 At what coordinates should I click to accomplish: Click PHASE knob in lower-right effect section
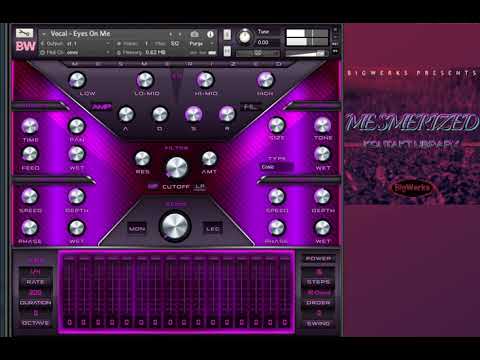(277, 228)
